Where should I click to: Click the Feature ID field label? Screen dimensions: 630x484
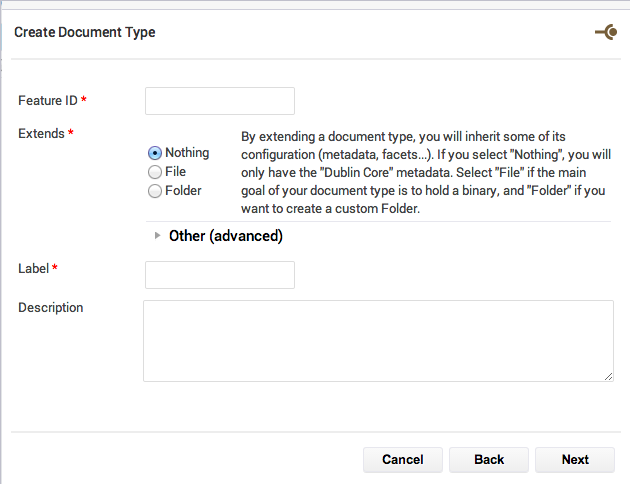tap(48, 100)
